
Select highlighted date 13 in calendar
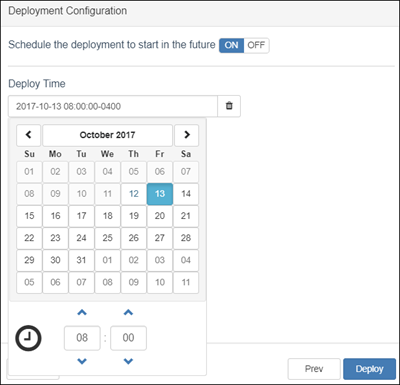coord(160,194)
